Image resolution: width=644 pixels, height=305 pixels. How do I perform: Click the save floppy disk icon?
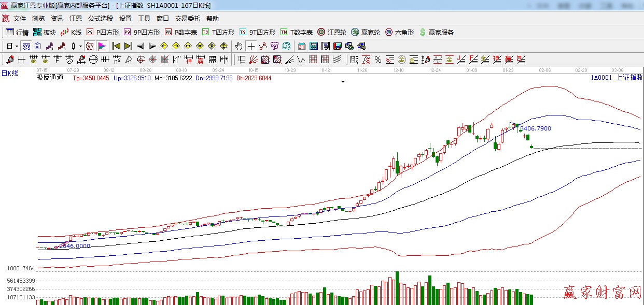338,46
